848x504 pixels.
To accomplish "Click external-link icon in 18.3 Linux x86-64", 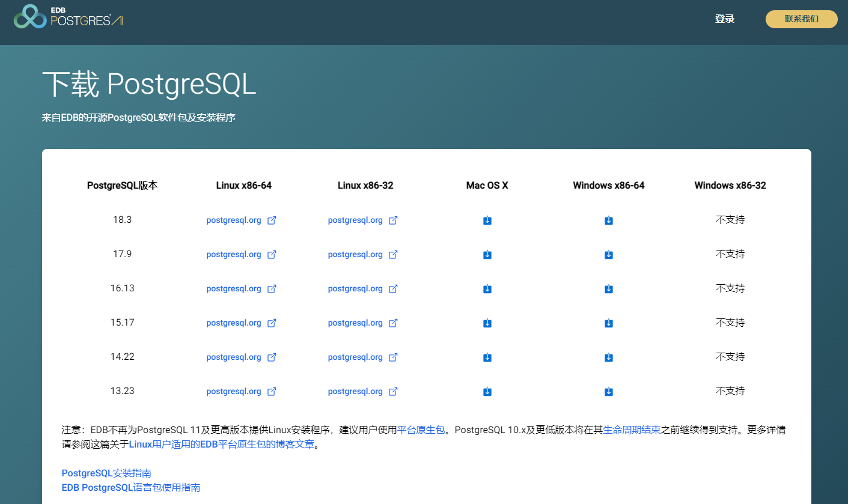I will 272,220.
